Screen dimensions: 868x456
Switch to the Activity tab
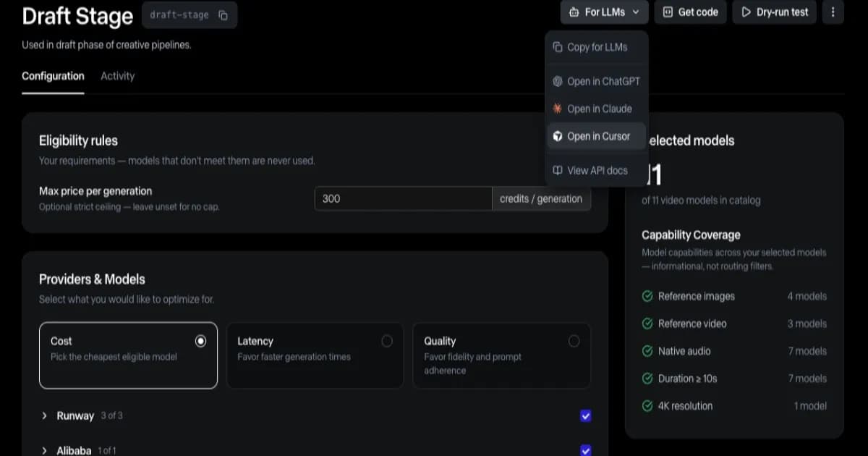click(x=117, y=76)
